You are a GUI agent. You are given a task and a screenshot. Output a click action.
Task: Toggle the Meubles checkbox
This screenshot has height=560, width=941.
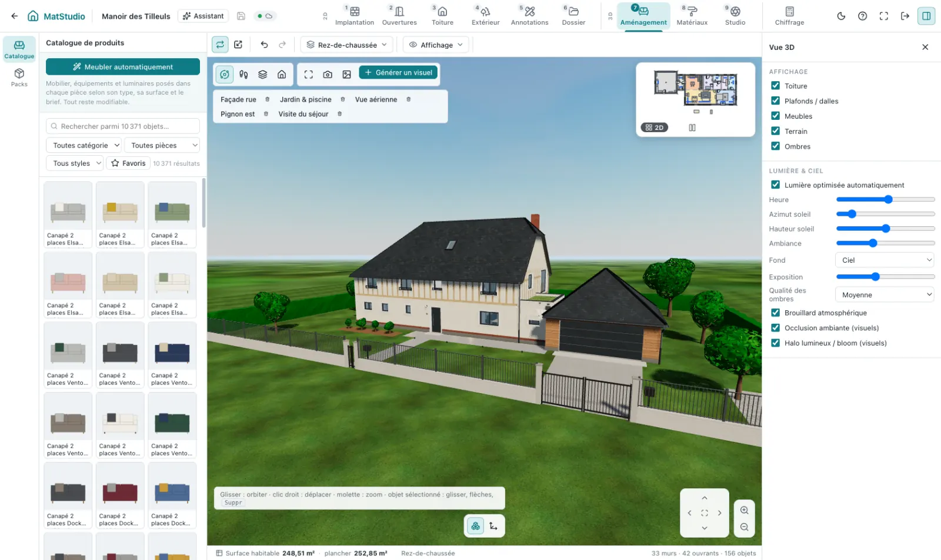(775, 116)
